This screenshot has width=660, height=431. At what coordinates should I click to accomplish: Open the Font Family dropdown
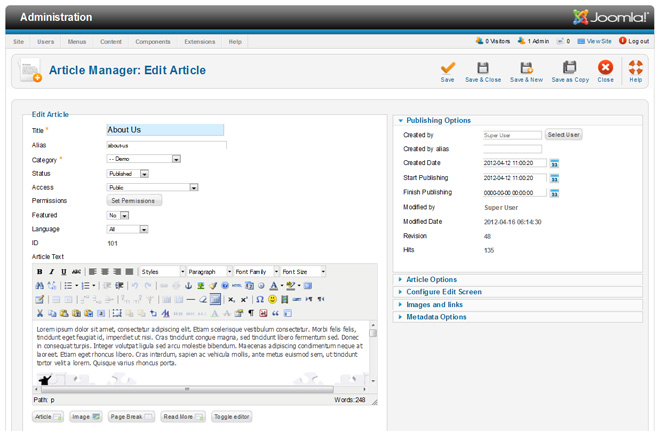[x=256, y=272]
